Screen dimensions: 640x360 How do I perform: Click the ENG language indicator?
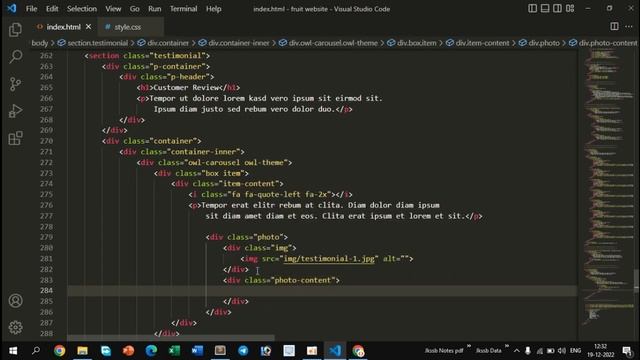575,351
